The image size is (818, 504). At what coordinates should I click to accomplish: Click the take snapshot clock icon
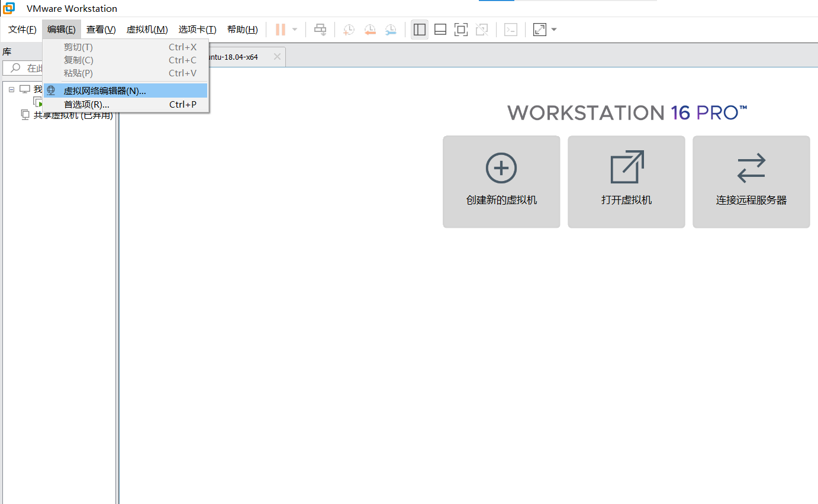[349, 30]
